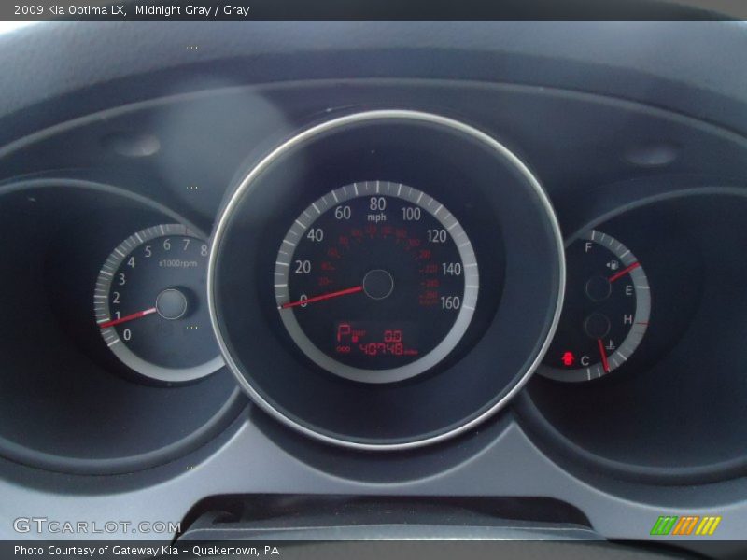Click the mph label on speedometer
The width and height of the screenshot is (747, 560).
[377, 217]
